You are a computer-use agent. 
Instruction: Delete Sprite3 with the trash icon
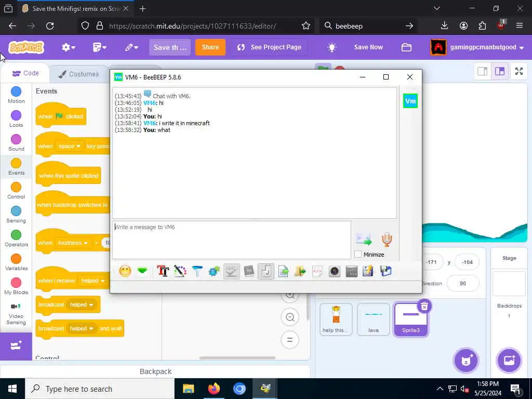(424, 307)
